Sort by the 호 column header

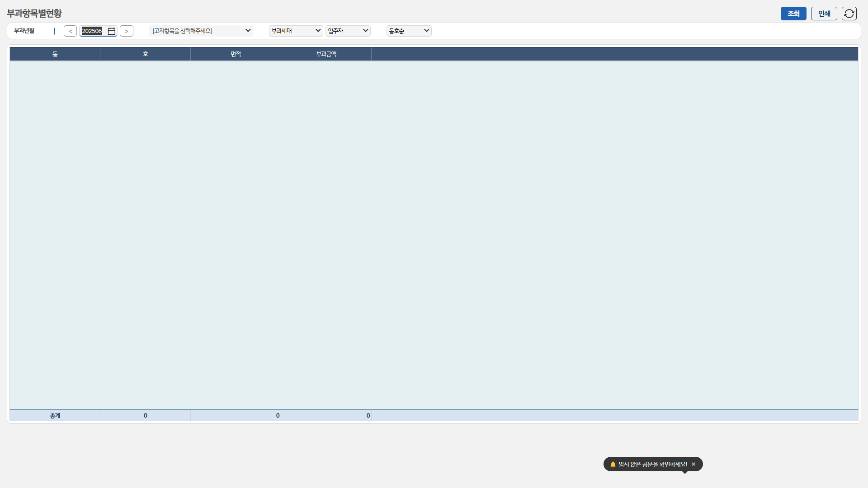145,54
